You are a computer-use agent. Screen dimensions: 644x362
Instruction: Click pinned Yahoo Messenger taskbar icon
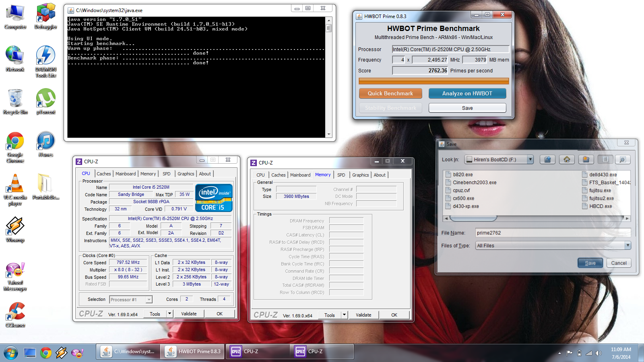[77, 353]
